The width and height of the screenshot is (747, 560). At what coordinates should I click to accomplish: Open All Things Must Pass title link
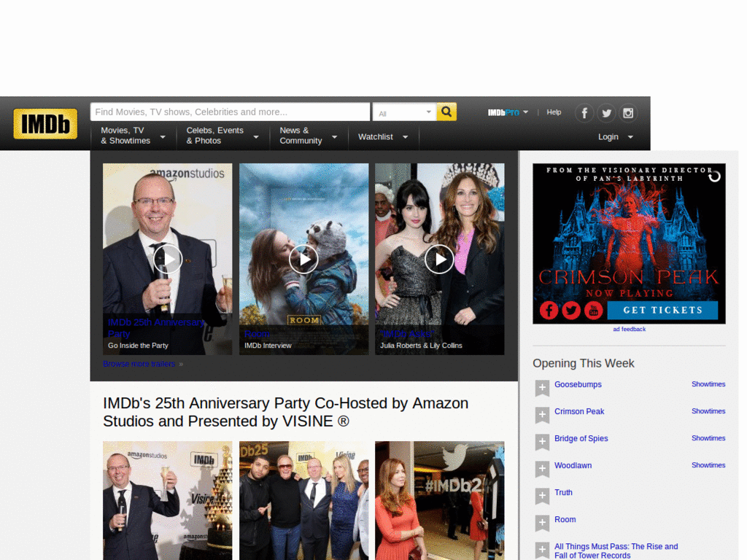pos(616,551)
